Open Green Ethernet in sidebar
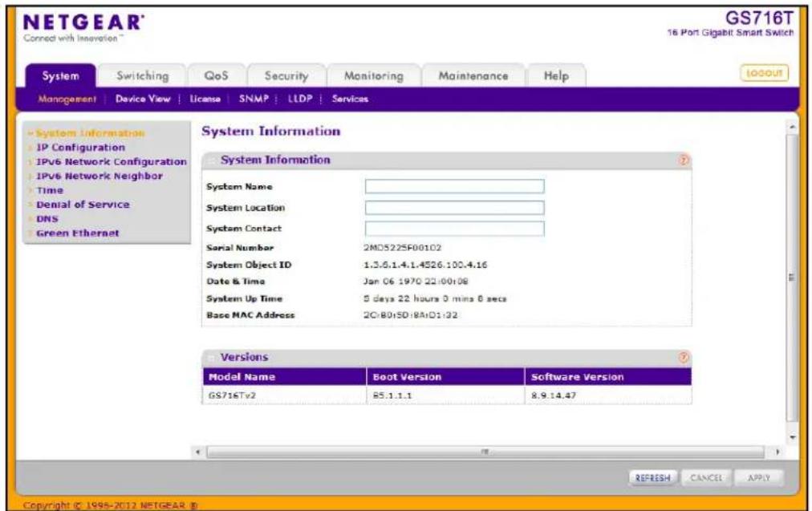 pyautogui.click(x=78, y=233)
